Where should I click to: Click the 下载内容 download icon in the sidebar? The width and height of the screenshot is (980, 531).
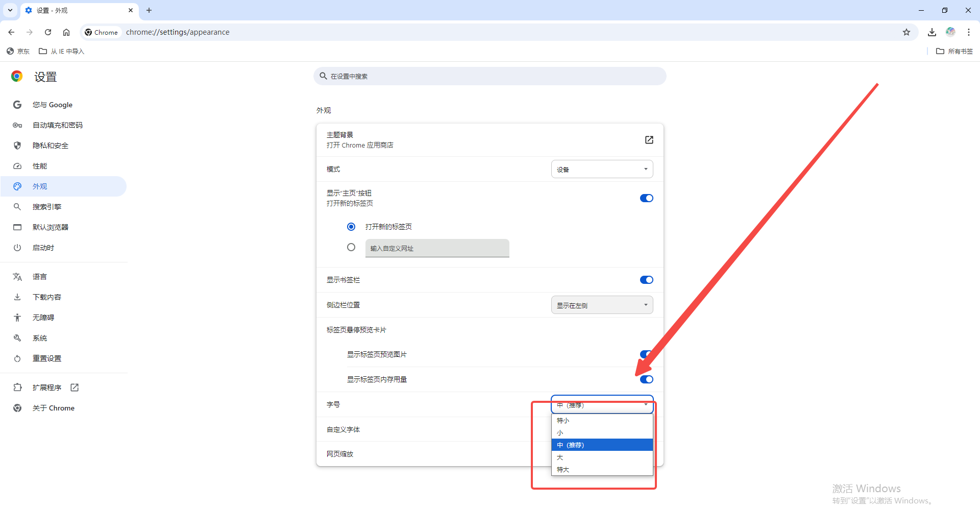(x=17, y=297)
